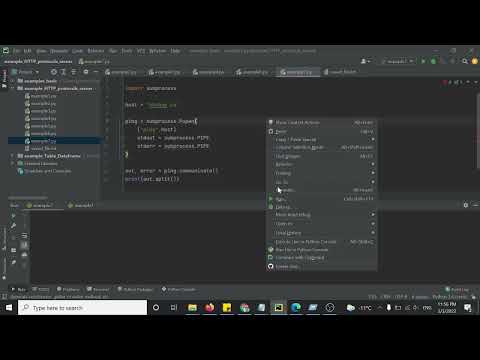480x360 pixels.
Task: Open the Python Console tool window tab
Action: coord(179,289)
